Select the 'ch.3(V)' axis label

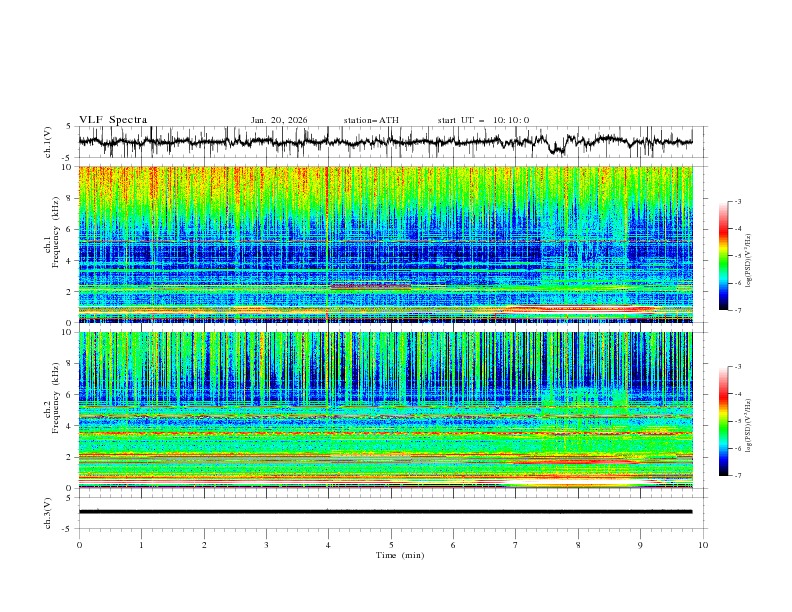48,513
